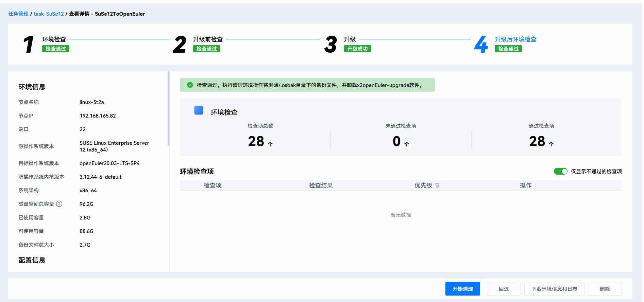The width and height of the screenshot is (644, 302).
Task: Open task-SuSe12 breadcrumb link
Action: 49,14
